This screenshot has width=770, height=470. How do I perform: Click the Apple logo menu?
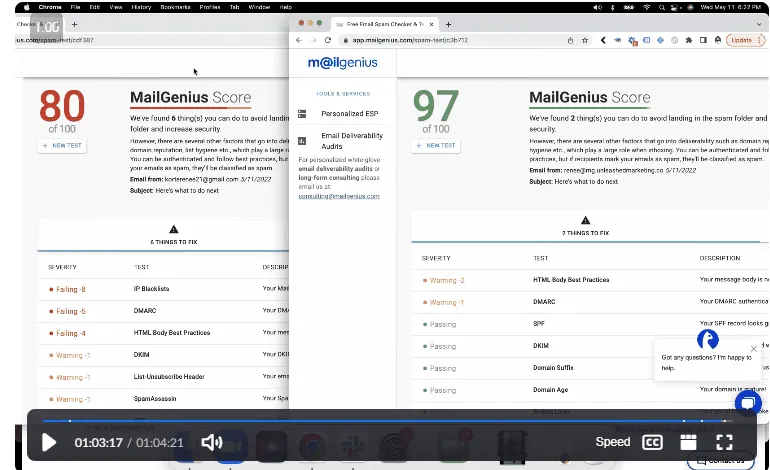(27, 7)
